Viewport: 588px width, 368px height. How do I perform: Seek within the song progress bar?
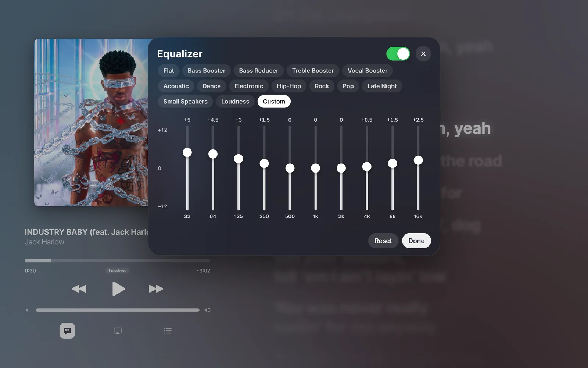point(118,261)
